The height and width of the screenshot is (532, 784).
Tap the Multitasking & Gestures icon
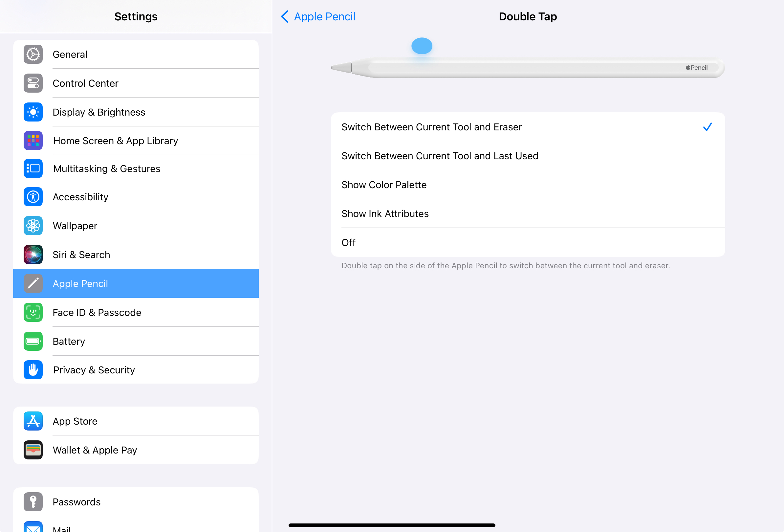pyautogui.click(x=33, y=168)
